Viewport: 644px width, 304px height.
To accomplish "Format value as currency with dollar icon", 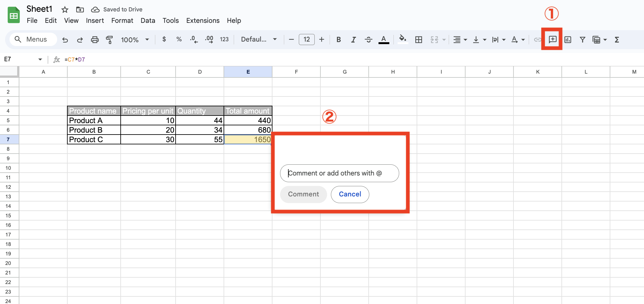I will point(164,39).
